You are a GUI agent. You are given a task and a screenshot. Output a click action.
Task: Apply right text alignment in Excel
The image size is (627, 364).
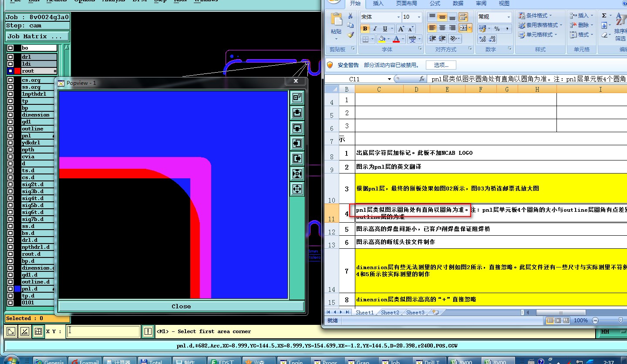coord(452,28)
